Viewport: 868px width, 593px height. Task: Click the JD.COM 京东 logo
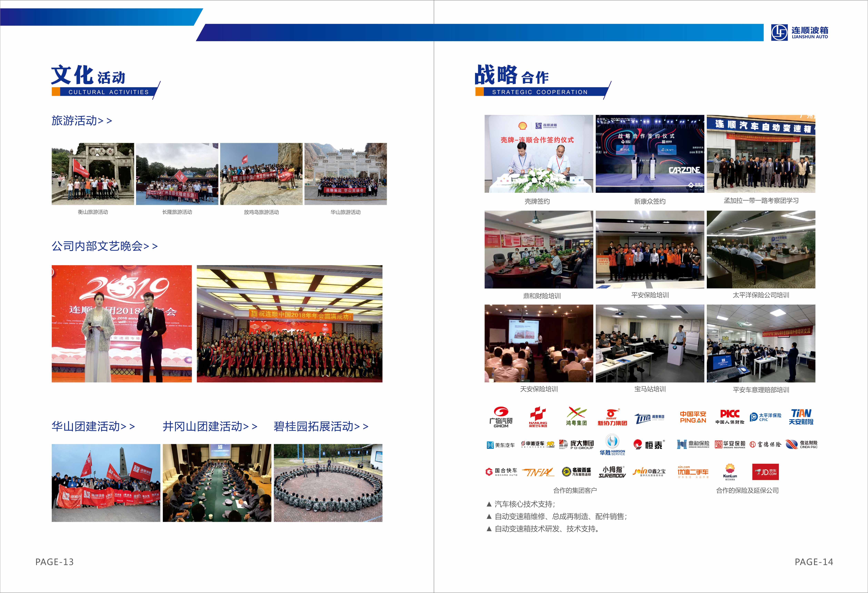[765, 472]
